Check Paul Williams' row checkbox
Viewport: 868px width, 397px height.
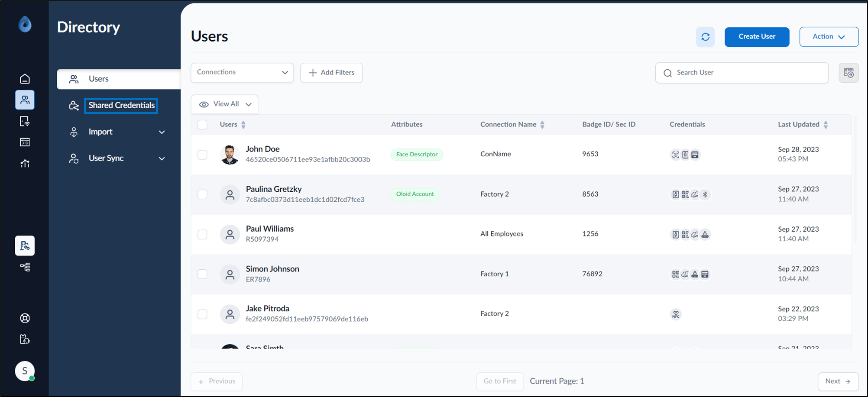coord(202,234)
